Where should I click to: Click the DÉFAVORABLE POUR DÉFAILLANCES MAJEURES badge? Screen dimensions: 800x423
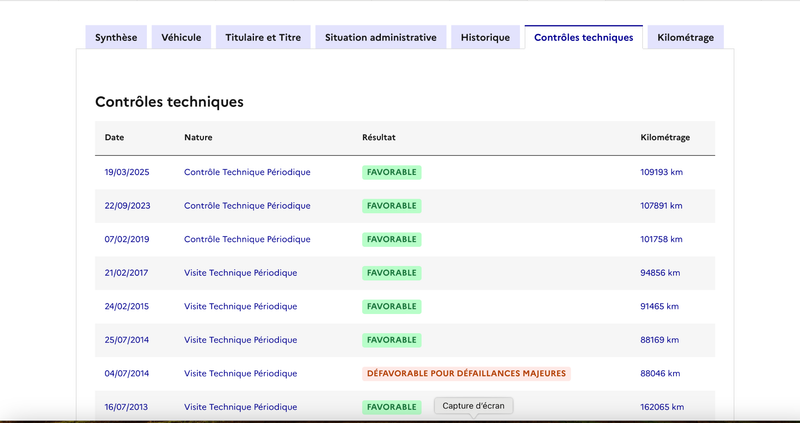coord(466,374)
